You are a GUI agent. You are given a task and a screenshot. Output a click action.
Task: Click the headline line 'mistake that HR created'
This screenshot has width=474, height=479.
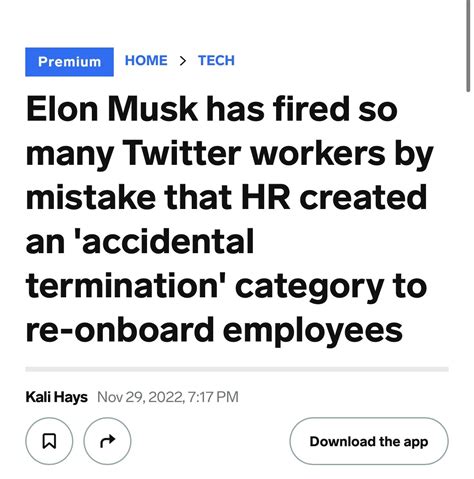pyautogui.click(x=226, y=198)
